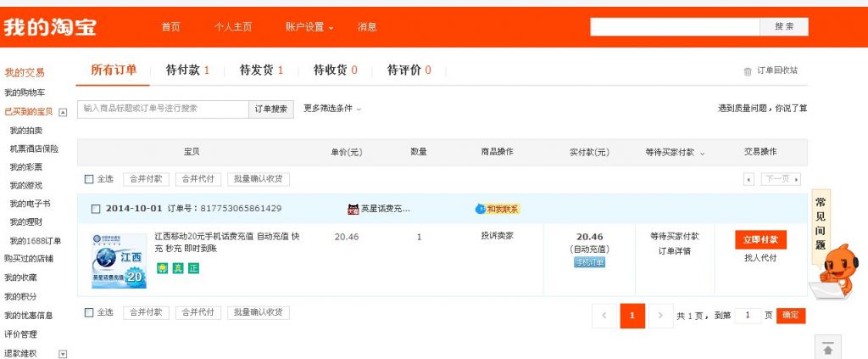Screen dimensions: 868x359
Task: Open 消息 in the top navigation
Action: 367,27
